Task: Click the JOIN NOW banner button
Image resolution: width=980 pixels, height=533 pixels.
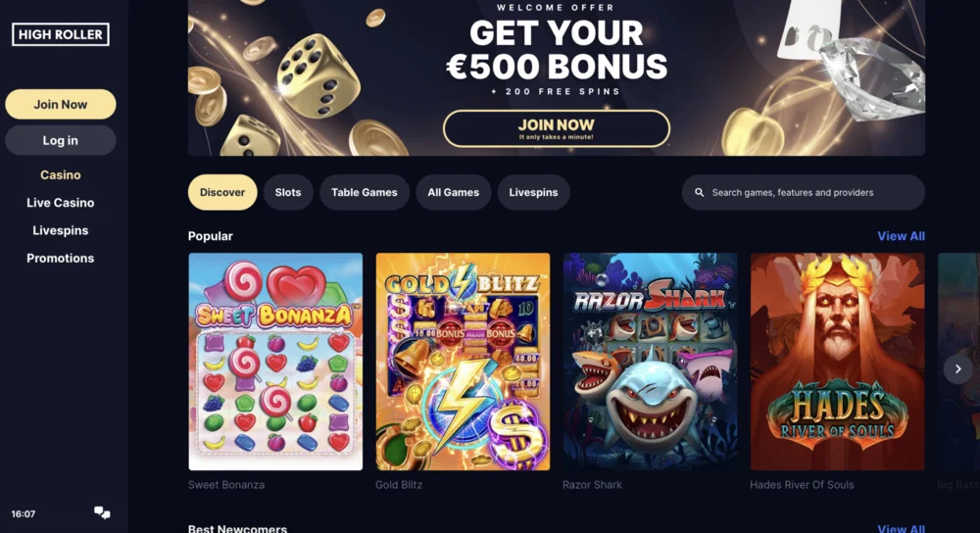Action: point(557,128)
